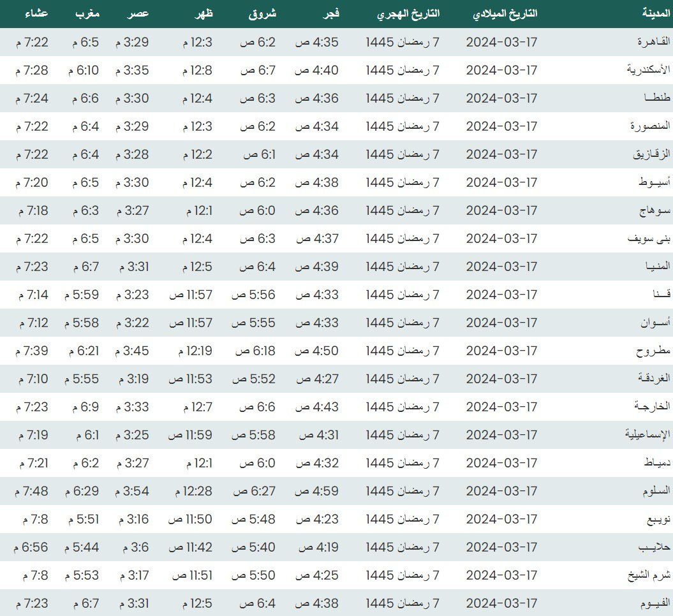The image size is (673, 616).
Task: Click Isha time 7:21 م for دمياط
Action: pos(33,463)
